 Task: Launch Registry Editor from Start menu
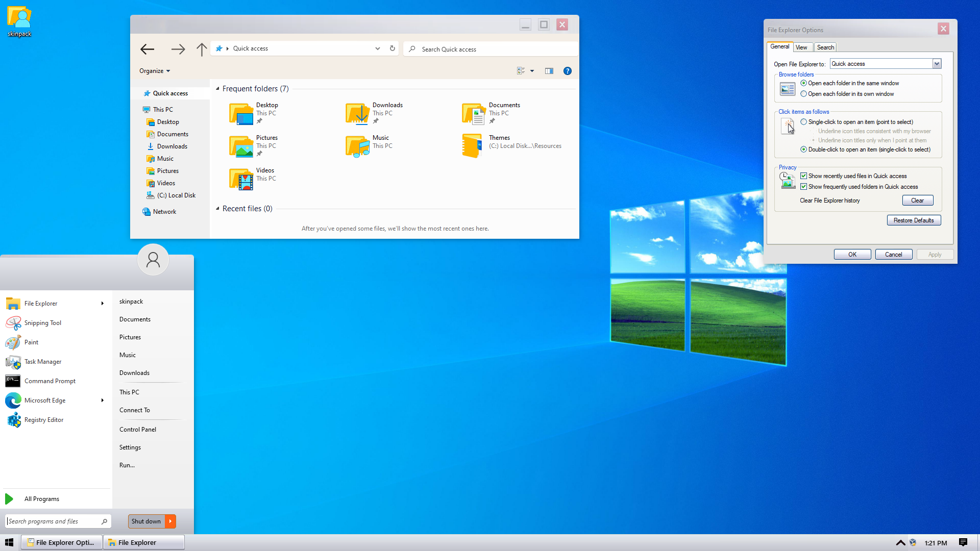44,420
